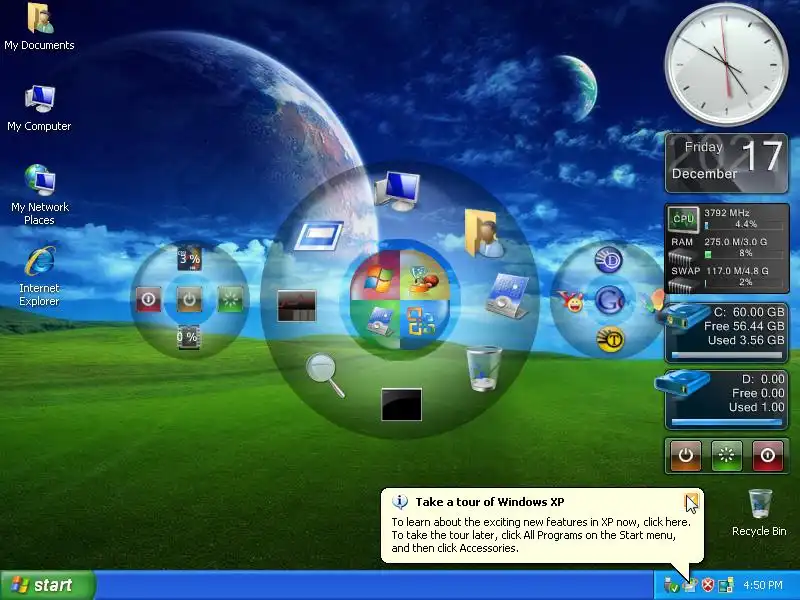Click the D: drive usage bar

727,422
